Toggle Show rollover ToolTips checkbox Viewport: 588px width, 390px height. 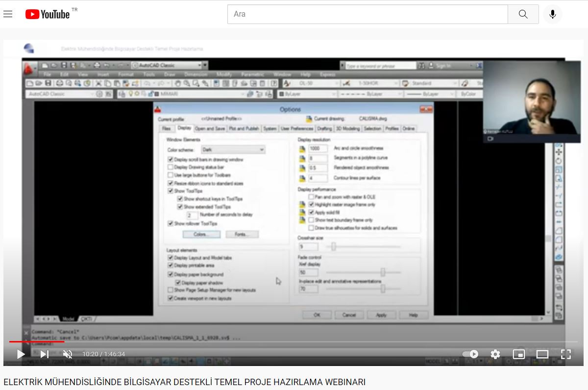(171, 224)
